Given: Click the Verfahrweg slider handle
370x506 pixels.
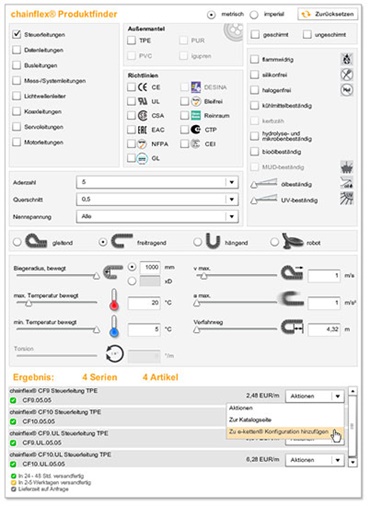Looking at the screenshot, I should 197,330.
